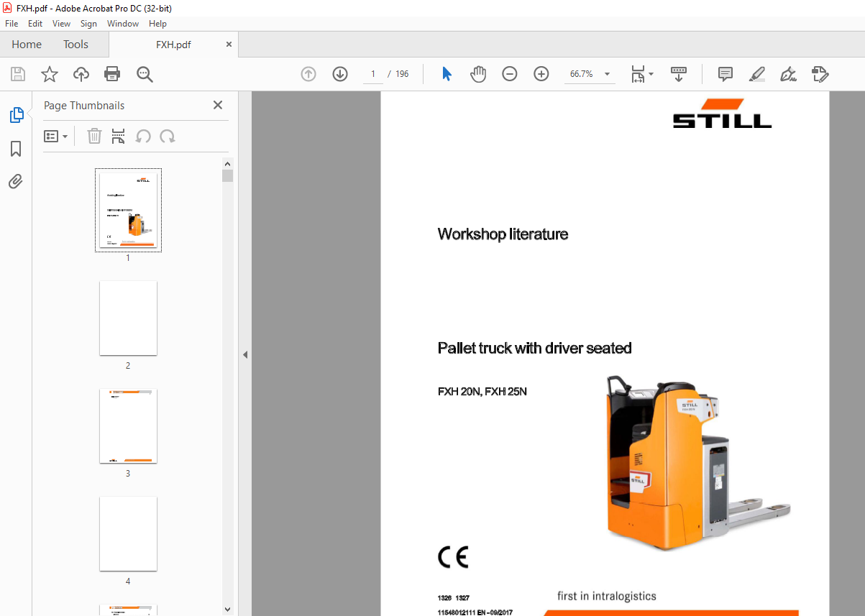Zoom out with minus icon
This screenshot has width=865, height=616.
tap(510, 74)
